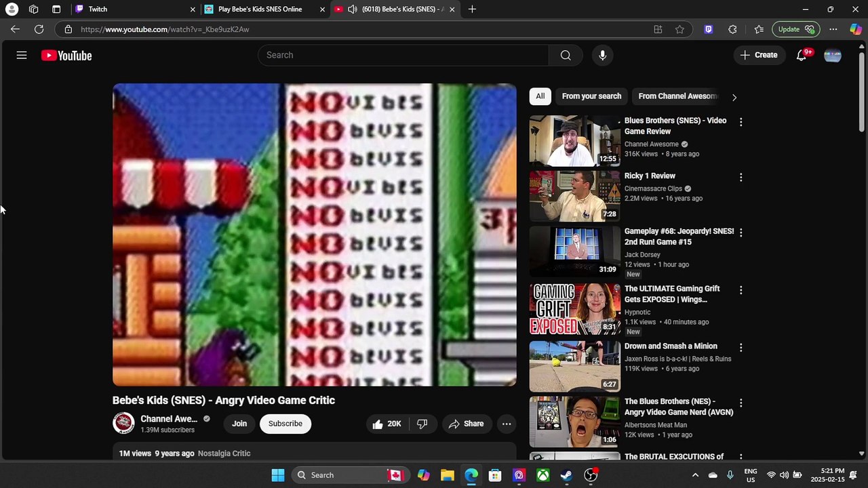Click the video player area
868x488 pixels.
pos(315,235)
